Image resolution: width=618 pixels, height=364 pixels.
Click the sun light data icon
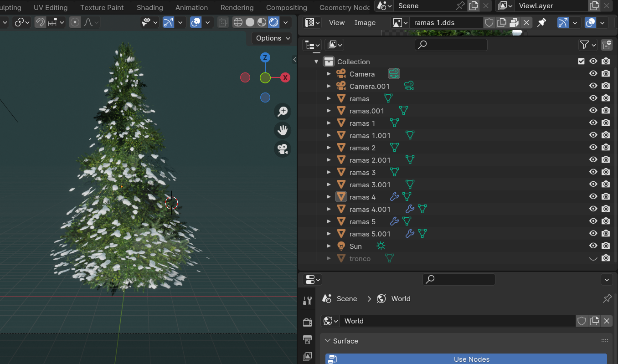click(x=381, y=246)
